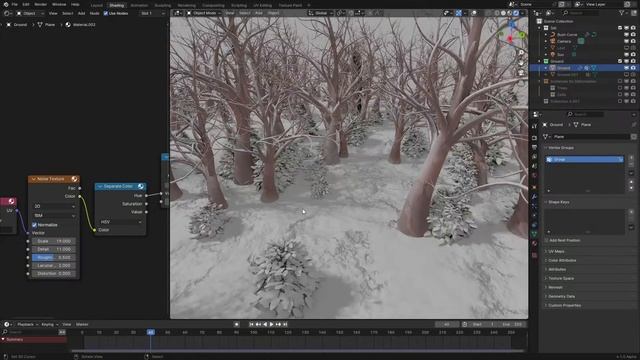Viewport: 640px width, 360px height.
Task: Expand the UV Maps panel
Action: pyautogui.click(x=556, y=251)
